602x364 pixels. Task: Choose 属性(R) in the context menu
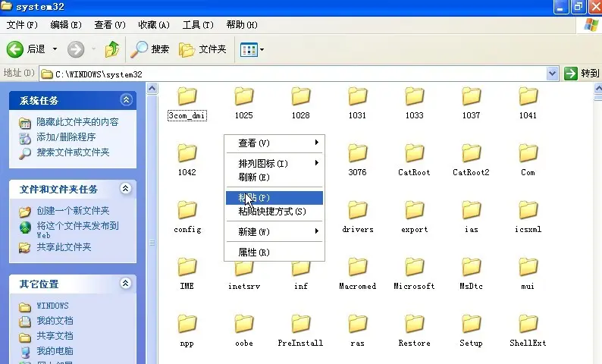click(x=274, y=253)
